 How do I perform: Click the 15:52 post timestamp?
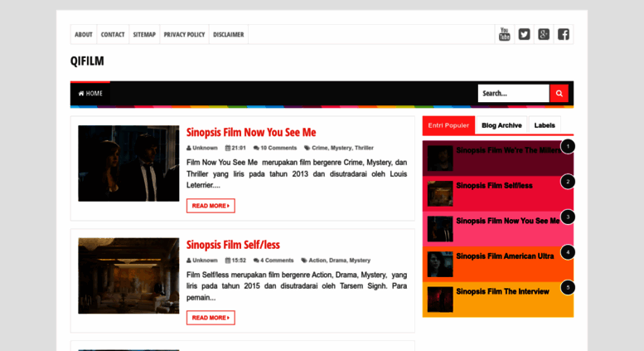coord(238,261)
